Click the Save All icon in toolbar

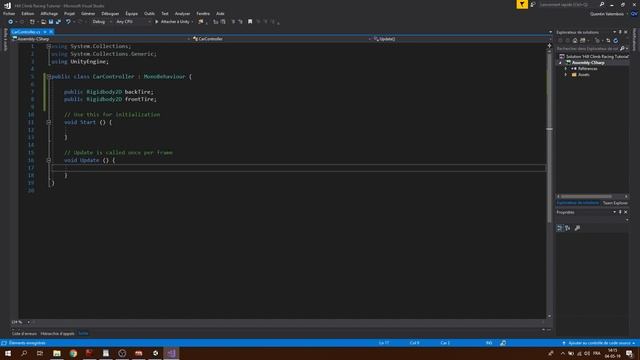58,22
